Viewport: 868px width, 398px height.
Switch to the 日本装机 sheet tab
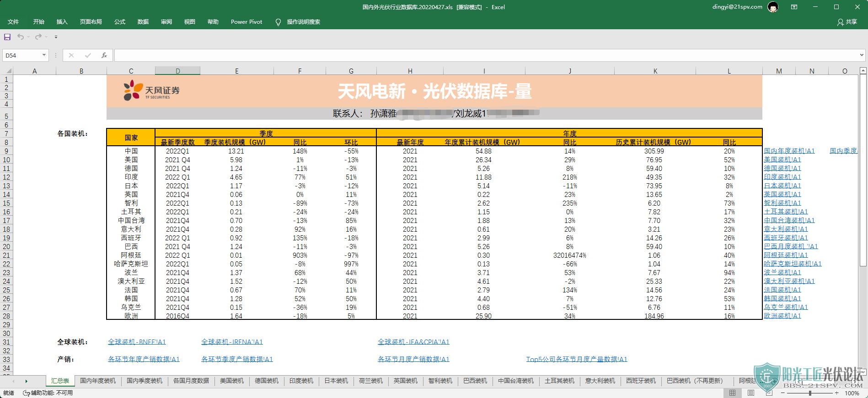pyautogui.click(x=336, y=381)
